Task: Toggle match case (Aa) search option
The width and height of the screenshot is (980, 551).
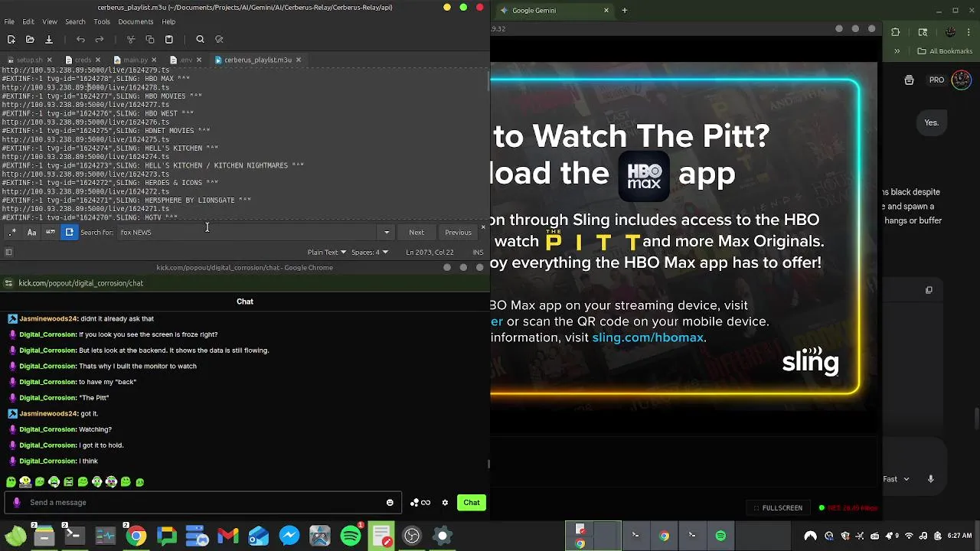Action: point(31,232)
